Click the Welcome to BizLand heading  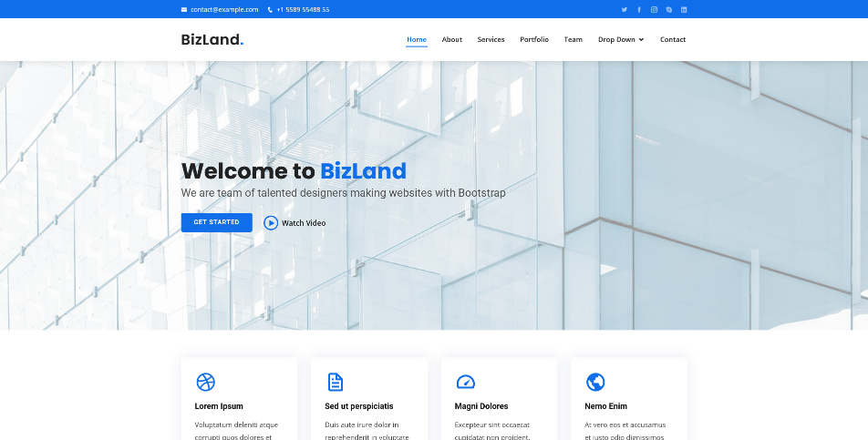(x=294, y=170)
